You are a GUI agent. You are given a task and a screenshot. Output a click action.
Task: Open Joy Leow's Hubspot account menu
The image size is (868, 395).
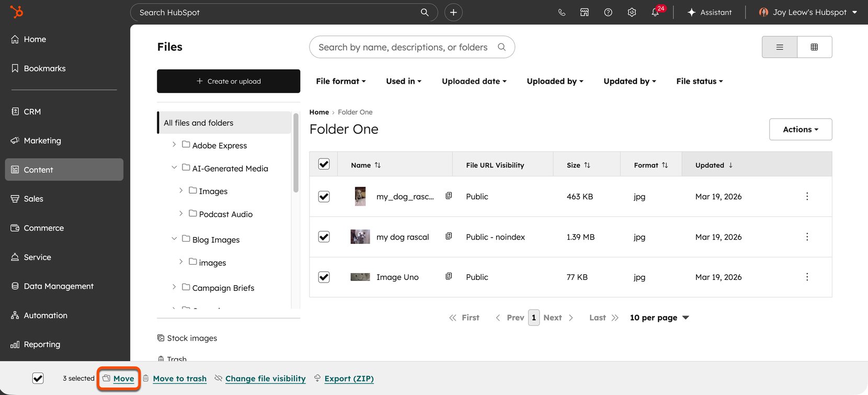click(808, 12)
